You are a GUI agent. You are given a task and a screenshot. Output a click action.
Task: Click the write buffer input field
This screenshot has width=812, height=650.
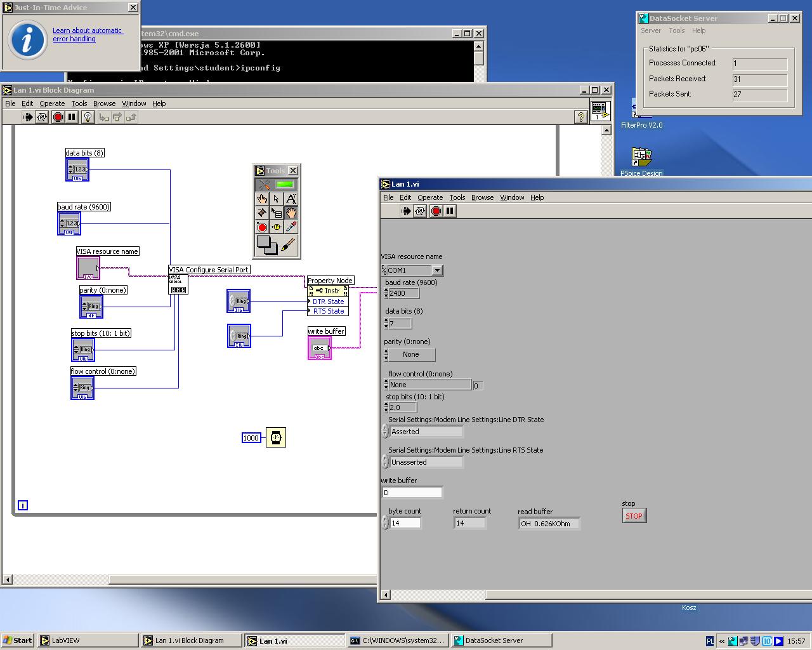412,493
